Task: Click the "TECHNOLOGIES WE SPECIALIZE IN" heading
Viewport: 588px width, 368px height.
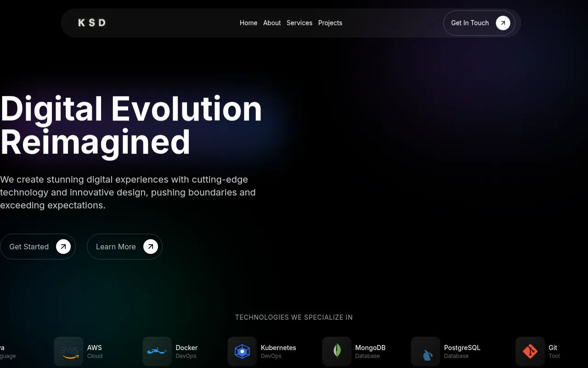Action: 294,317
